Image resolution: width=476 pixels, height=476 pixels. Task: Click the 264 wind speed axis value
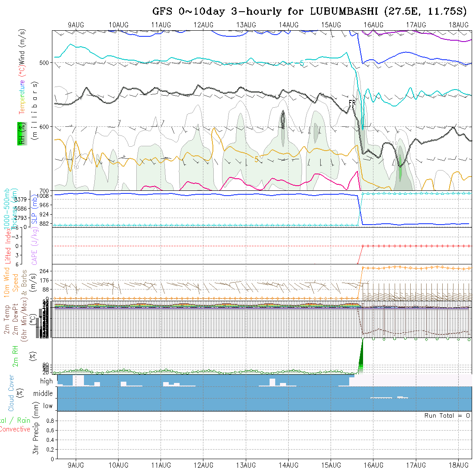[x=44, y=271]
